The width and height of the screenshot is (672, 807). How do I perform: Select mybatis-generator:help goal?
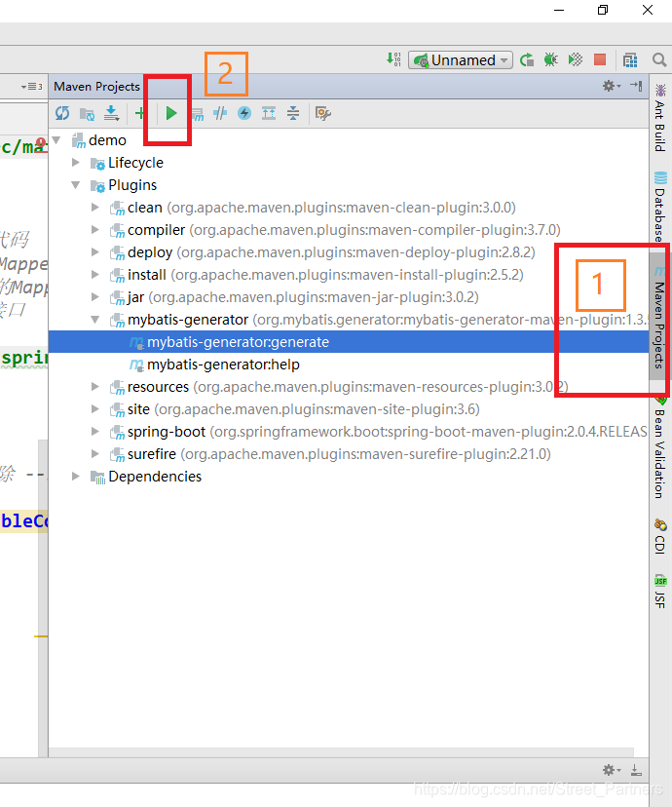pos(349,365)
